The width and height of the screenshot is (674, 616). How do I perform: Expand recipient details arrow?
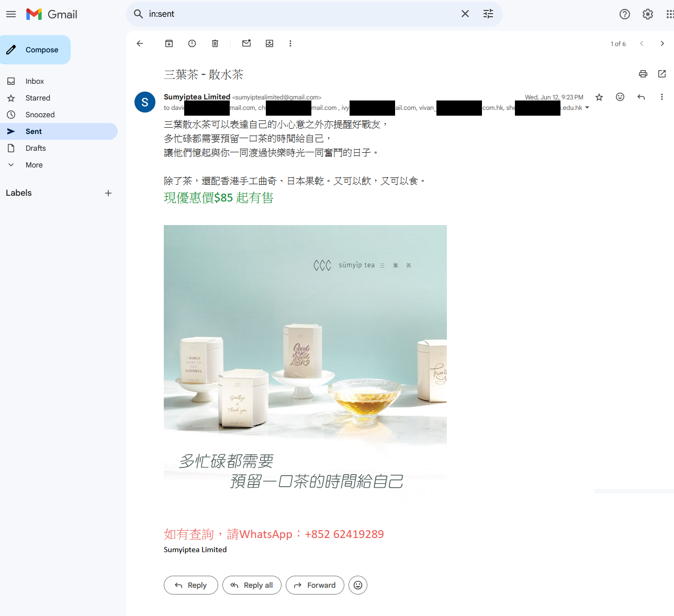pyautogui.click(x=587, y=108)
